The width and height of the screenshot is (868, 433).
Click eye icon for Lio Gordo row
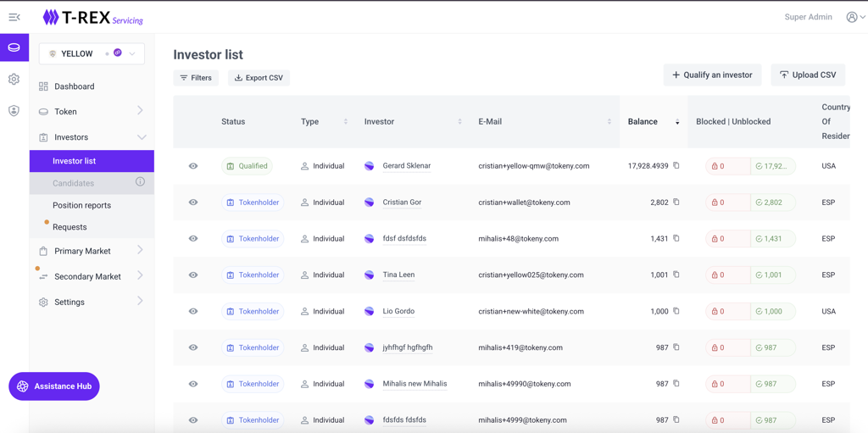(193, 311)
